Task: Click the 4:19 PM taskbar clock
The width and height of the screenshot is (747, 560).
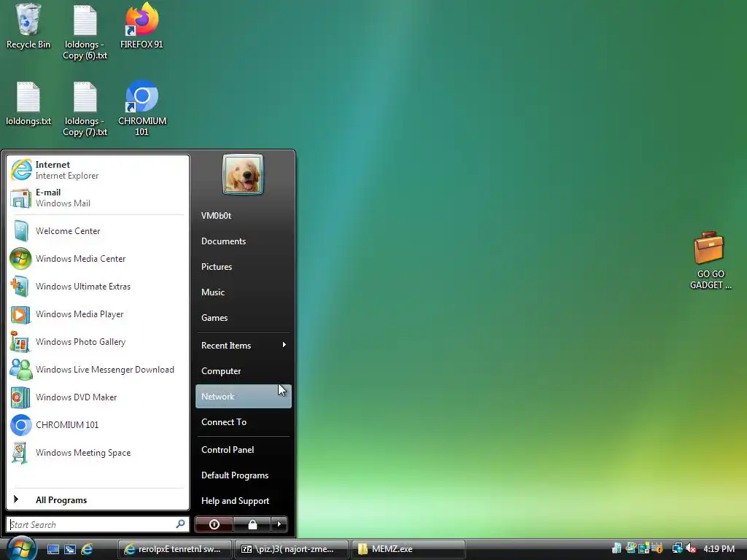Action: (719, 548)
